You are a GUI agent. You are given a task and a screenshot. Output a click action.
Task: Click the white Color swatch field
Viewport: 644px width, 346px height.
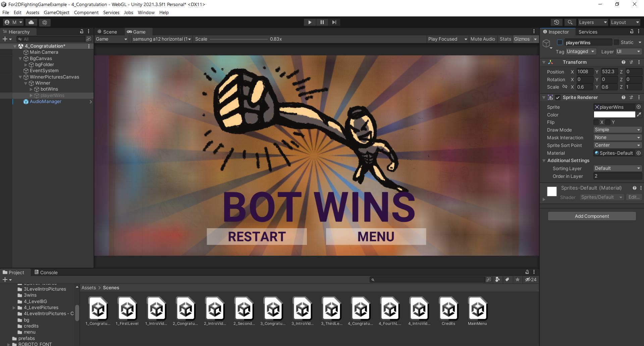point(614,115)
